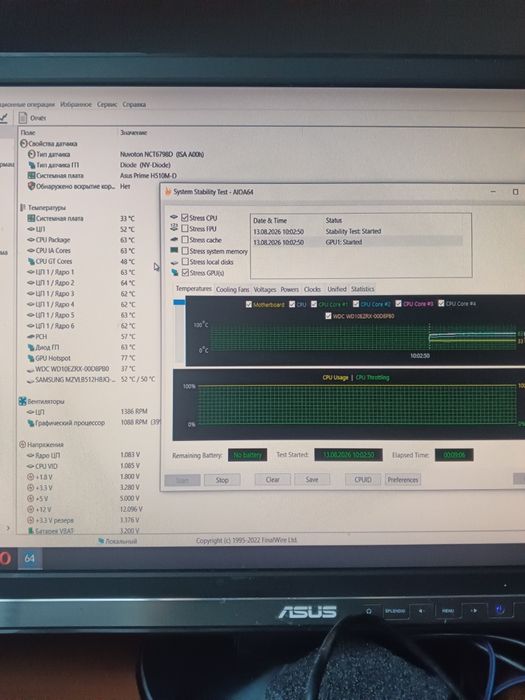
Task: Toggle the CPU Core #1 graph checkbox
Action: 314,304
